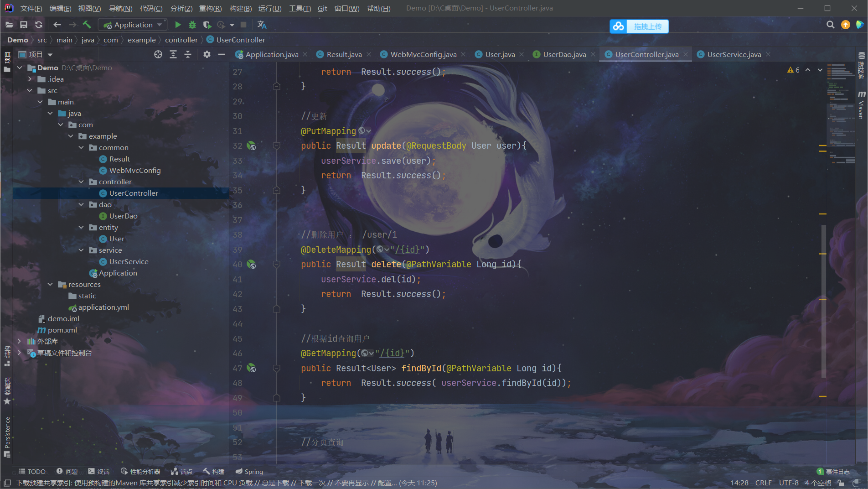Click gutter endpoint icon on line 47
868x489 pixels.
251,368
